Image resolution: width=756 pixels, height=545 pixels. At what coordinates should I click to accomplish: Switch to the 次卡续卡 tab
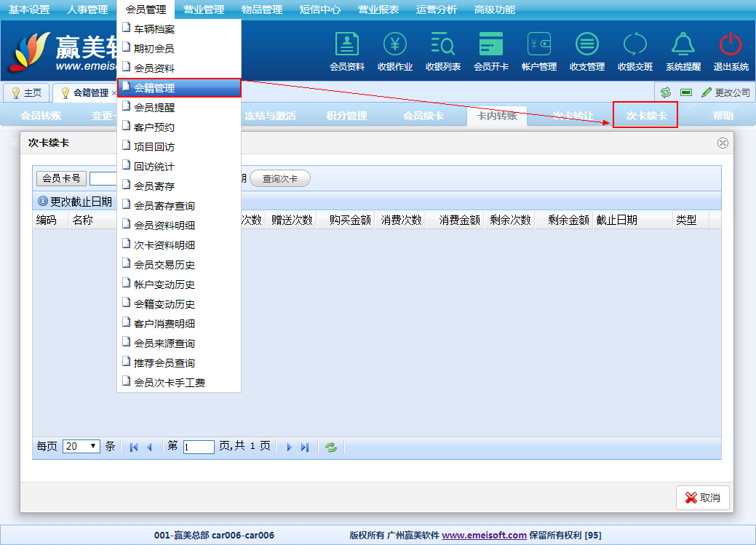point(646,116)
